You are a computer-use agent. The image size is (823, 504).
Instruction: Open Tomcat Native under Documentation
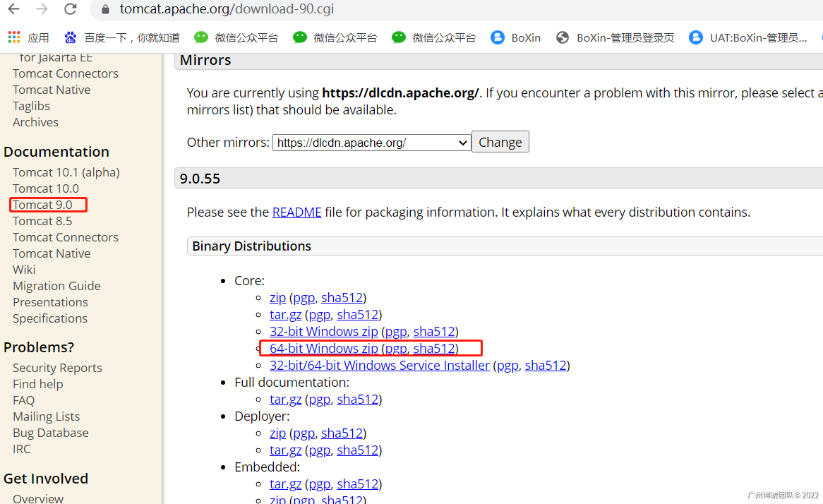pyautogui.click(x=52, y=253)
